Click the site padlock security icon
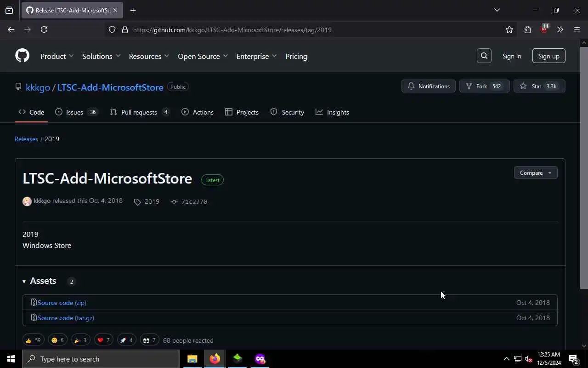This screenshot has height=368, width=588. tap(124, 29)
